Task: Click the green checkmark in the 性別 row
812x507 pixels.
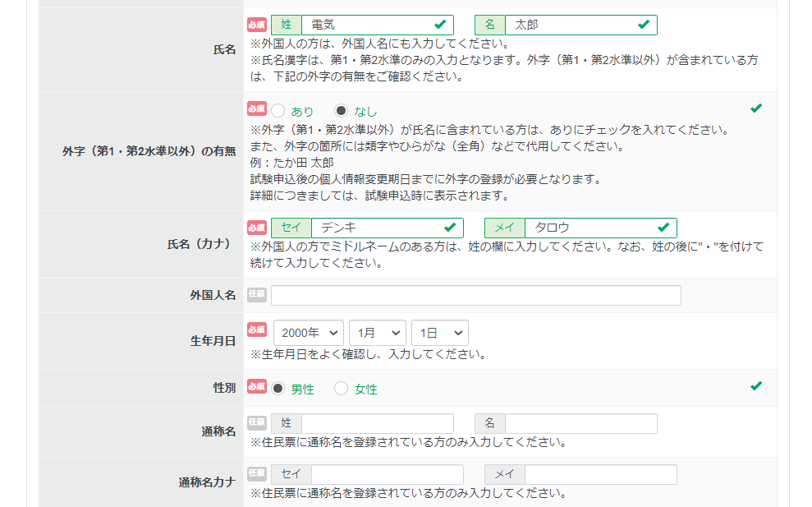Action: click(756, 386)
